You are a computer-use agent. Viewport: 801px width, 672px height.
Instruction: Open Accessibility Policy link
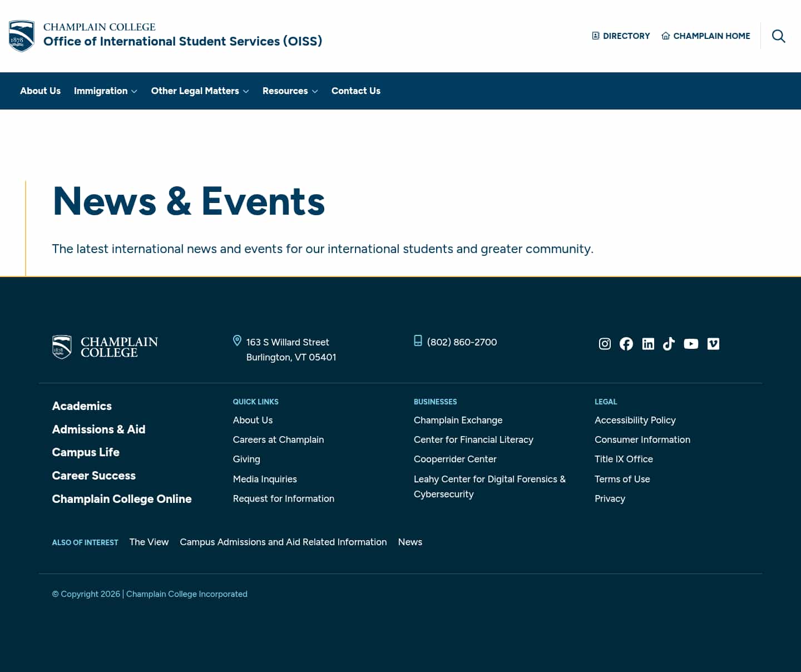pos(635,420)
